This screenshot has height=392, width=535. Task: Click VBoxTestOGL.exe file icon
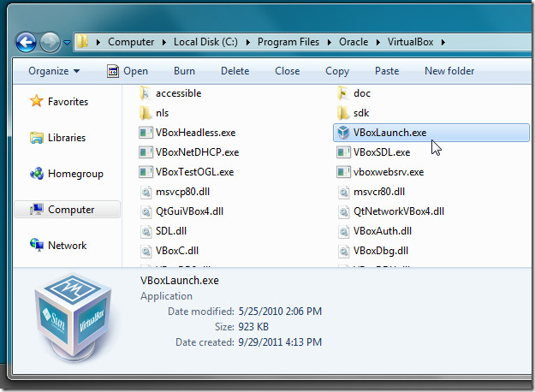146,172
